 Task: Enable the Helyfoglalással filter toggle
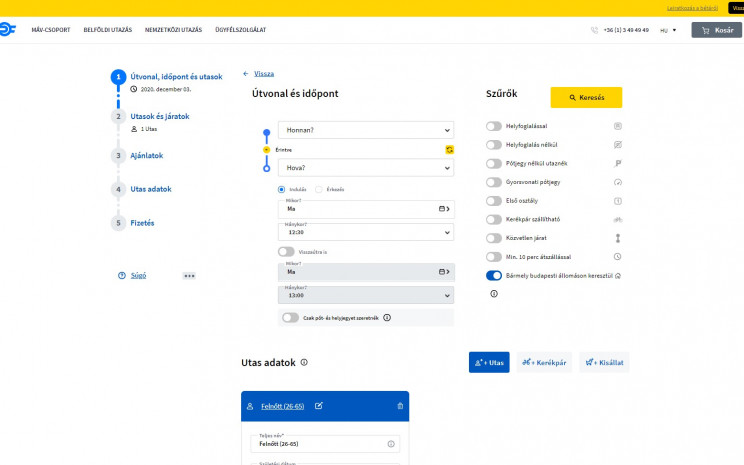coord(493,126)
